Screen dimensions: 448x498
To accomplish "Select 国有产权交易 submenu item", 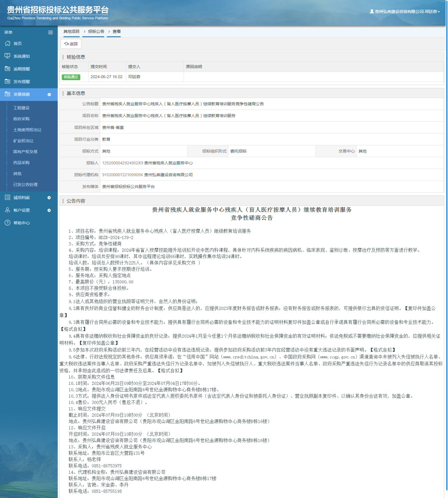I will (x=25, y=151).
